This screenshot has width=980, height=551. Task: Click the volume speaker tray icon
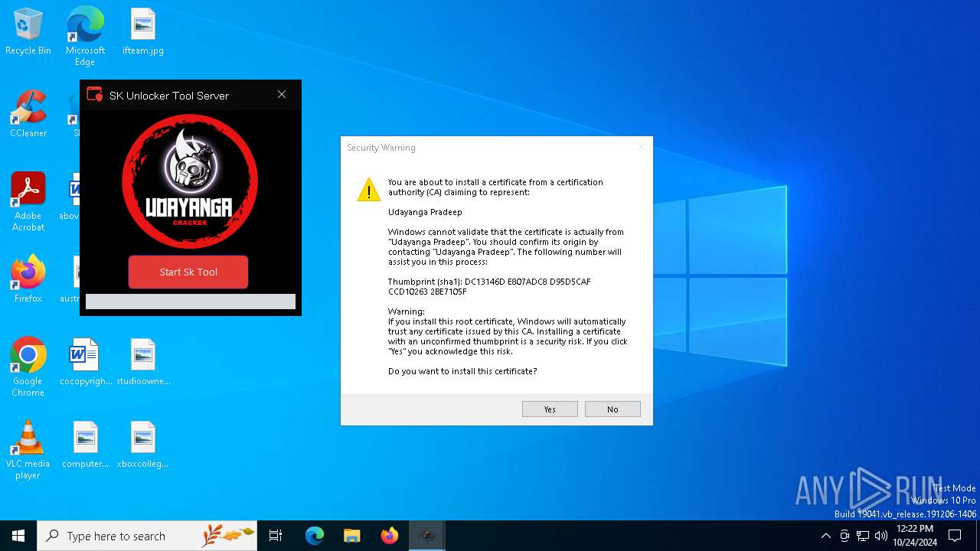[x=881, y=536]
